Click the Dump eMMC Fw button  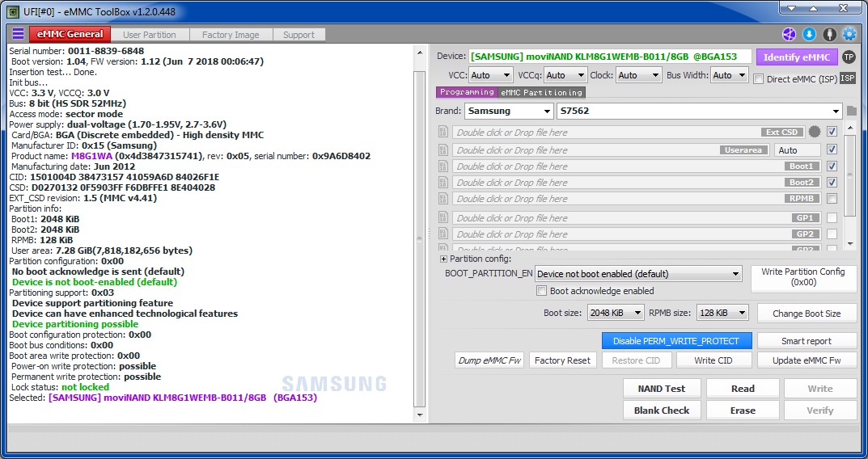[490, 360]
